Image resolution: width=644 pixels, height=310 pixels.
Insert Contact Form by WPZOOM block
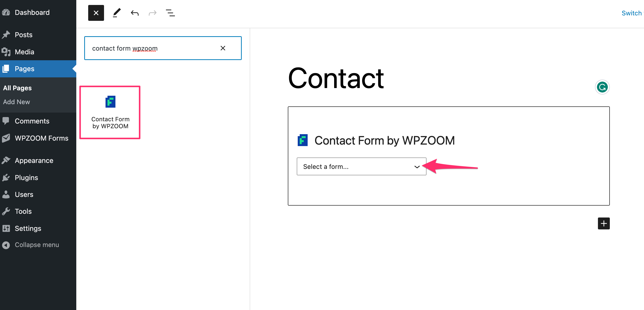[x=110, y=112]
